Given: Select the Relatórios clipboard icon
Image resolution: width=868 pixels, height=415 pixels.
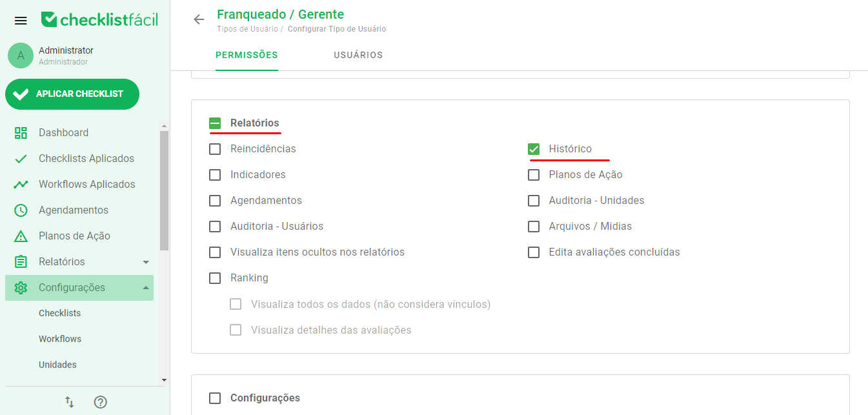Looking at the screenshot, I should (20, 261).
